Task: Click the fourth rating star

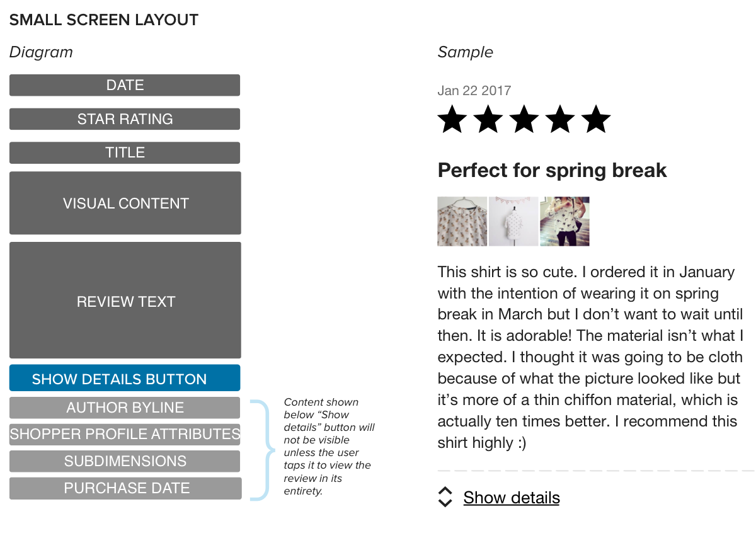Action: tap(560, 120)
